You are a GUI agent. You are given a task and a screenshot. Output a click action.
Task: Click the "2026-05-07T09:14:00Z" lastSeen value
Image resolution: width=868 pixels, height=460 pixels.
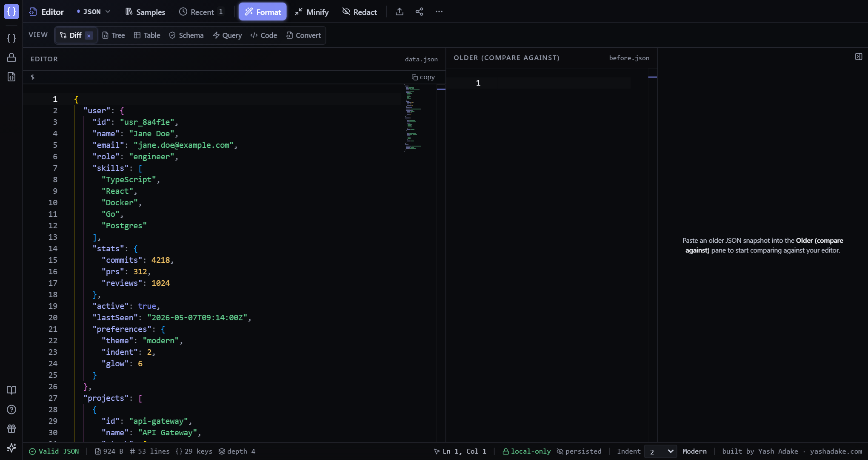[197, 318]
